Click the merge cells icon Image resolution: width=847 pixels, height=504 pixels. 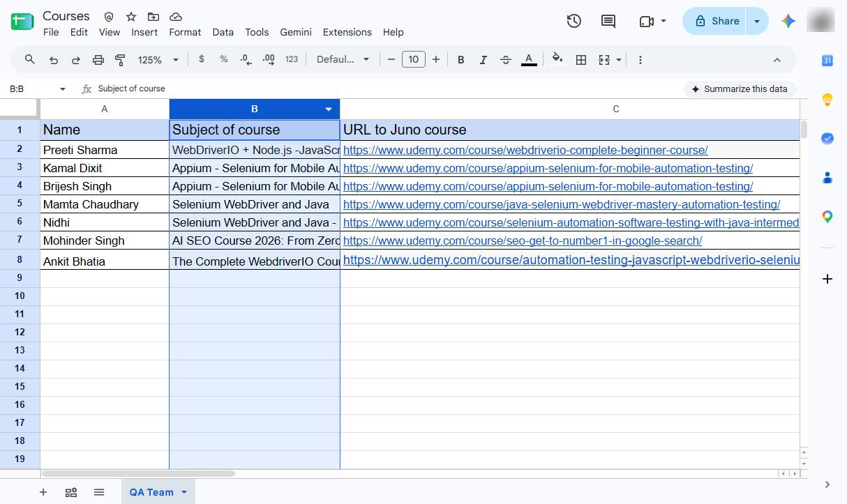tap(604, 60)
